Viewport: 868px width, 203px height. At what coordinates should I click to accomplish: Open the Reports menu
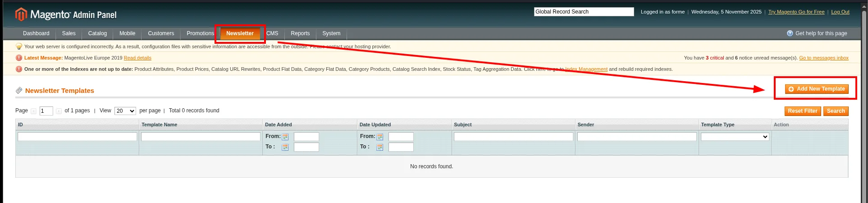click(300, 33)
